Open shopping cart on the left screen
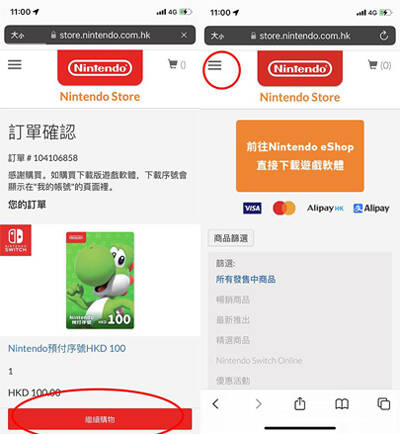Image resolution: width=400 pixels, height=434 pixels. pos(177,64)
